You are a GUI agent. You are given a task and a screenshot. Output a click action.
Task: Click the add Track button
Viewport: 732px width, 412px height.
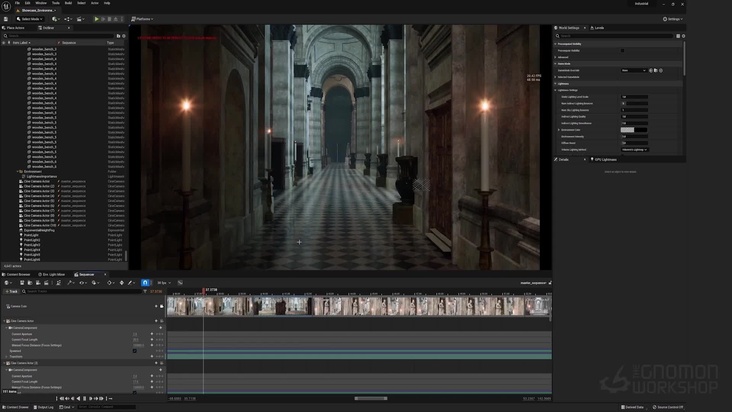pos(11,291)
